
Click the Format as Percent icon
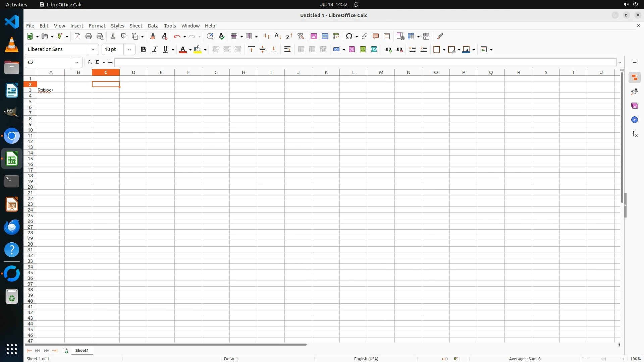[352, 49]
